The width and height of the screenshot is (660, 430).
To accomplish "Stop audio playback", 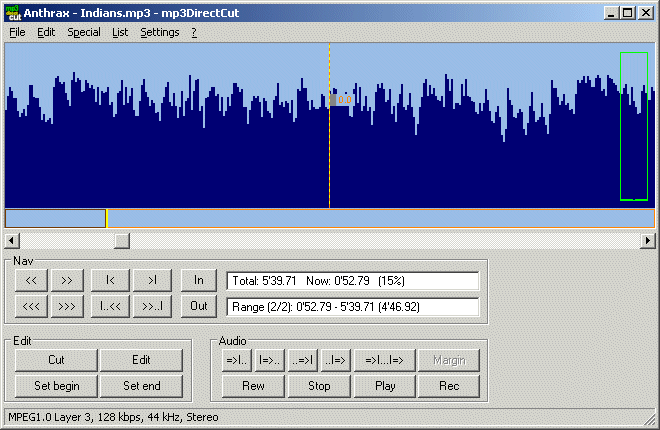I will pos(319,386).
